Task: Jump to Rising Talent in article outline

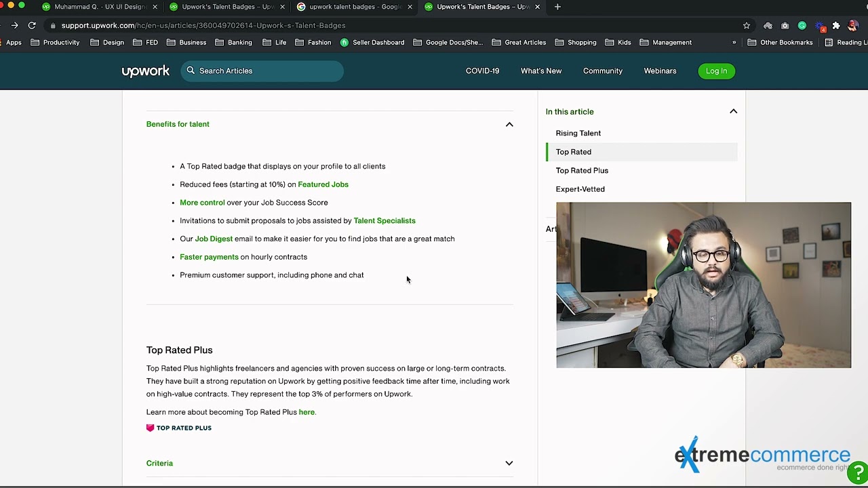Action: coord(578,133)
